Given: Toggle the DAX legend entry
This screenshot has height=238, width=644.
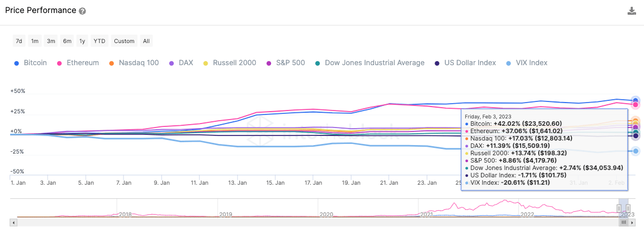Looking at the screenshot, I should pyautogui.click(x=181, y=63).
